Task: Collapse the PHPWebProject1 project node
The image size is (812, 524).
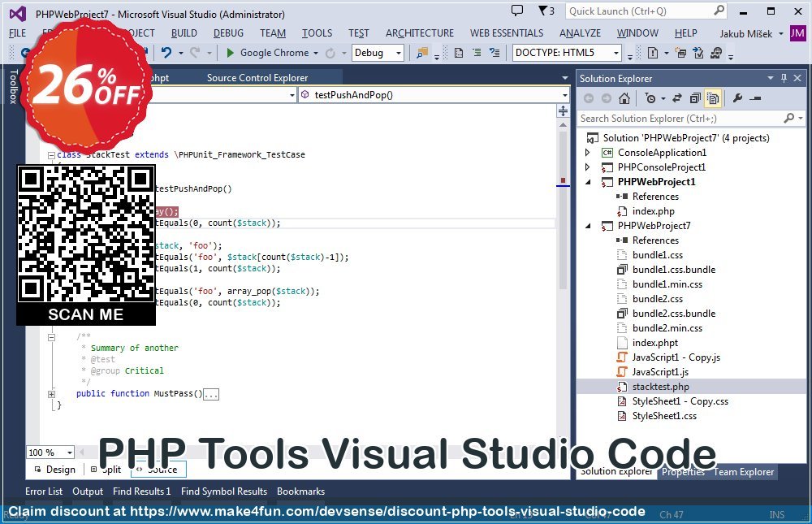Action: 588,182
